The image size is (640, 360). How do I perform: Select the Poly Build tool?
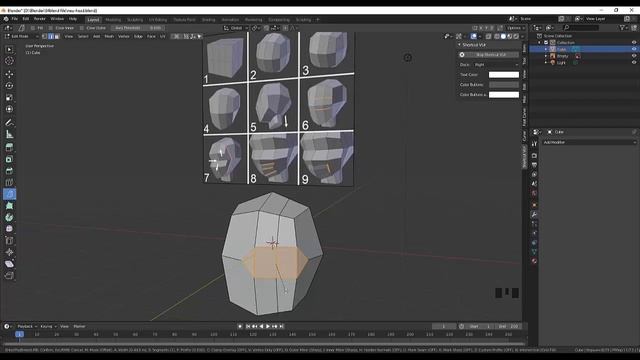tap(9, 206)
